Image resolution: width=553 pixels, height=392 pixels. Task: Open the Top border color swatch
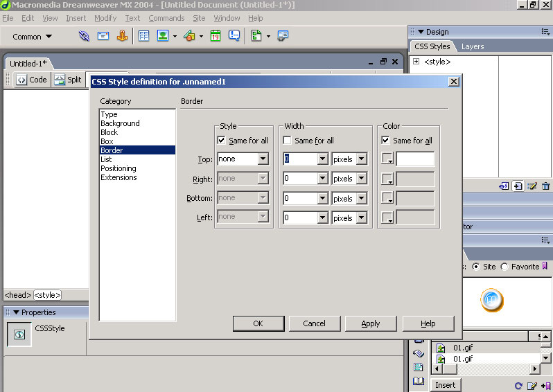click(387, 159)
